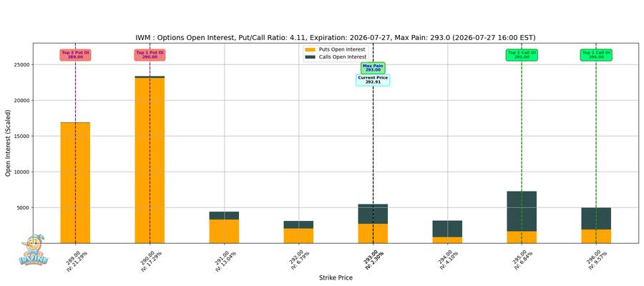This screenshot has height=286, width=644.
Task: Click the 'Puts Open Interest' legend label
Action: point(342,49)
